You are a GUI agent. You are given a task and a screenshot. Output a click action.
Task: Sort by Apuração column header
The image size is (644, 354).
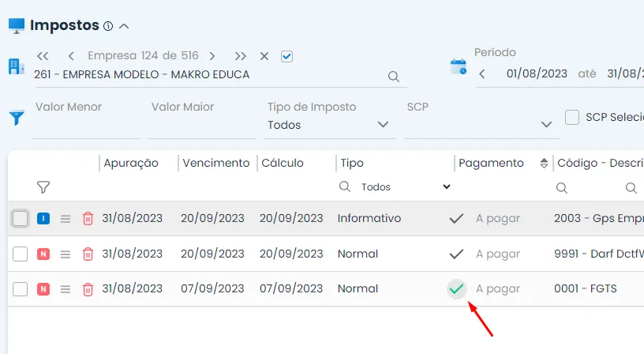(131, 164)
